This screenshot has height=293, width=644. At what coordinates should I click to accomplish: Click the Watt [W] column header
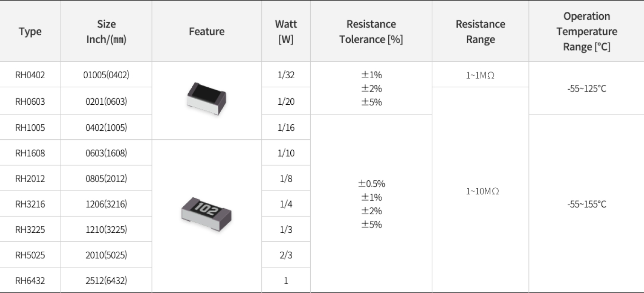tap(286, 31)
